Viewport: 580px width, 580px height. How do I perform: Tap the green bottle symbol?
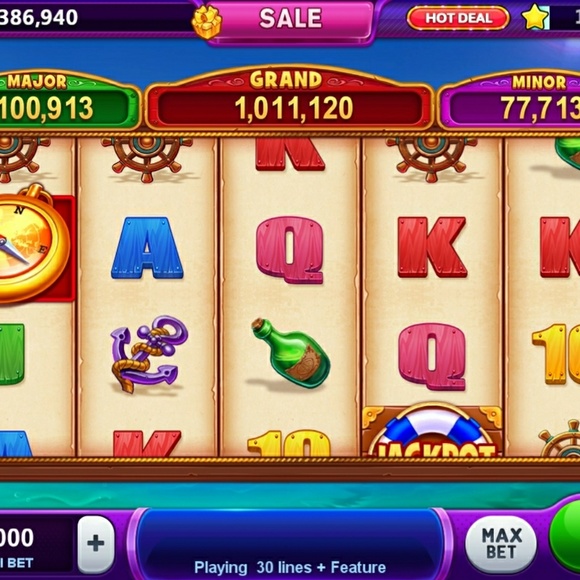[291, 353]
